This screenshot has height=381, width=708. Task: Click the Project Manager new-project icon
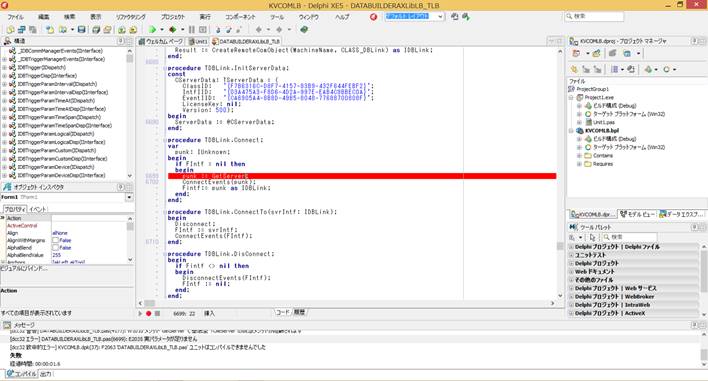pos(596,53)
